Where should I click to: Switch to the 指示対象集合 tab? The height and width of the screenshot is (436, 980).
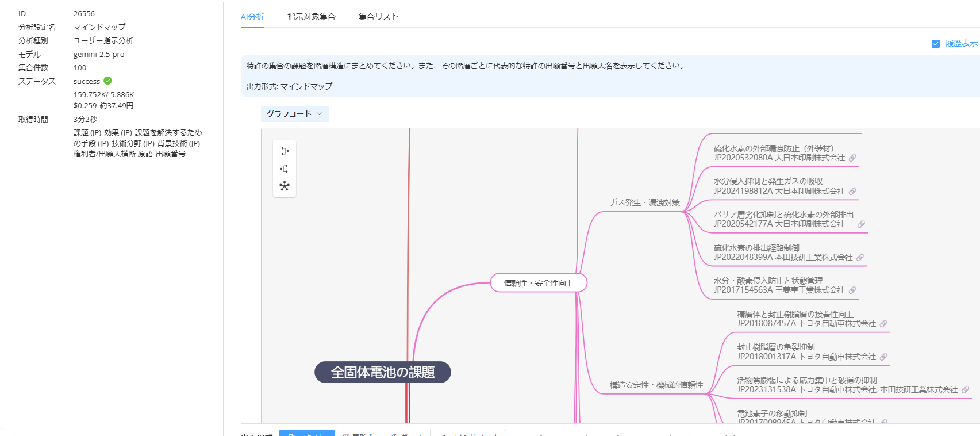[x=311, y=17]
